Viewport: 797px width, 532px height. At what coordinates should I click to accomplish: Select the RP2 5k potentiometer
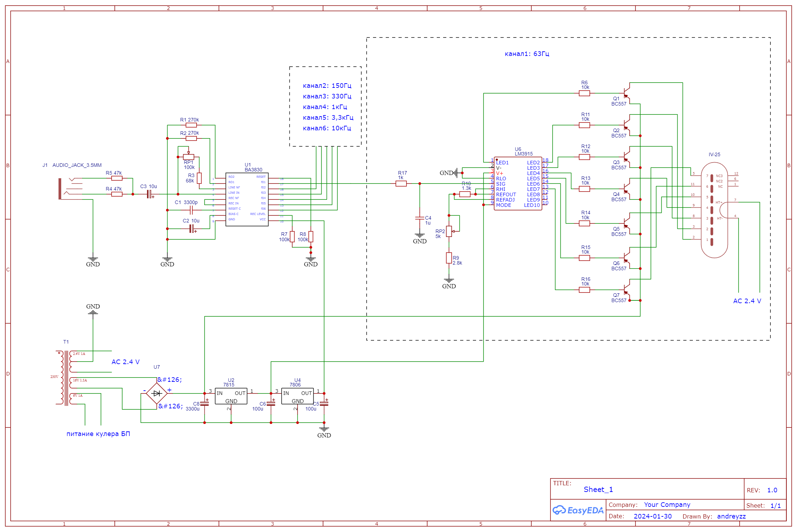449,231
